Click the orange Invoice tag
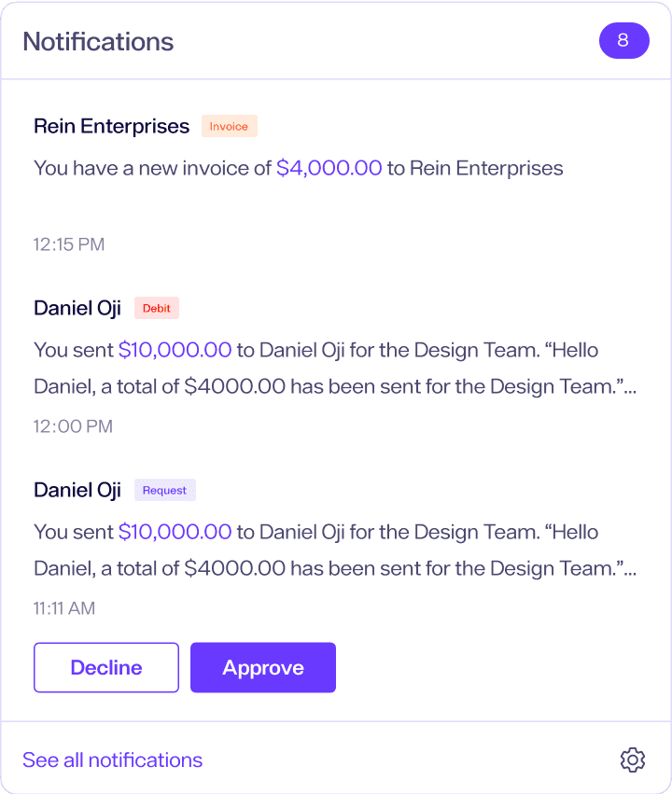672x794 pixels. pyautogui.click(x=229, y=126)
